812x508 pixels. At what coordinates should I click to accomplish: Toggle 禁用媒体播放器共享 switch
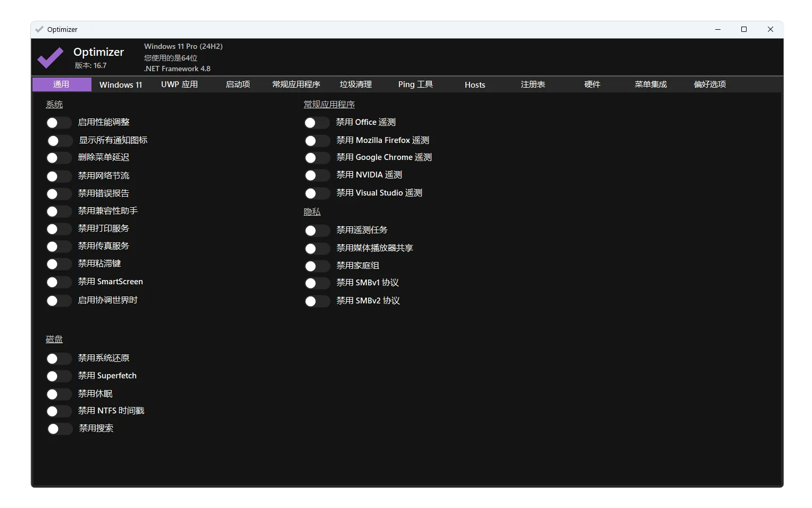click(317, 249)
